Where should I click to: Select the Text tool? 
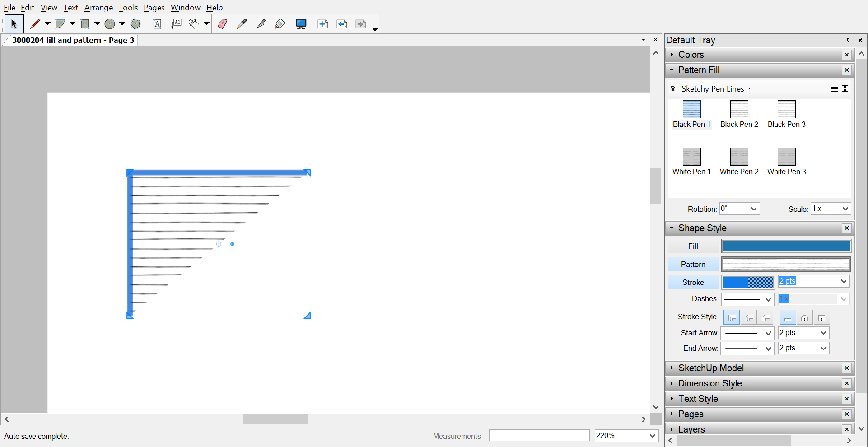(x=157, y=23)
